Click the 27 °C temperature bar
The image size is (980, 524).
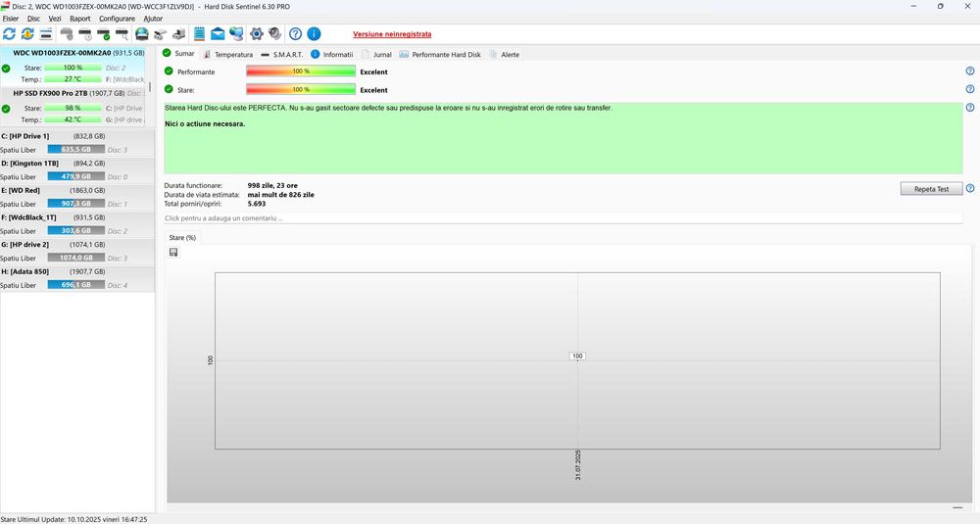[73, 79]
